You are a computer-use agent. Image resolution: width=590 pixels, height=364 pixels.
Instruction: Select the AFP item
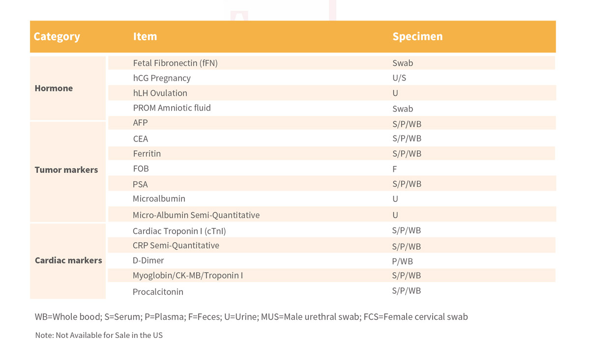140,123
